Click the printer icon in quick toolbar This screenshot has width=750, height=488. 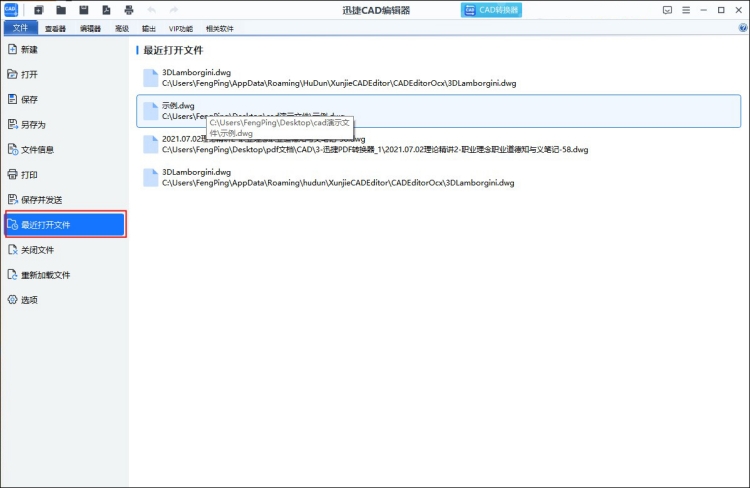(x=129, y=10)
